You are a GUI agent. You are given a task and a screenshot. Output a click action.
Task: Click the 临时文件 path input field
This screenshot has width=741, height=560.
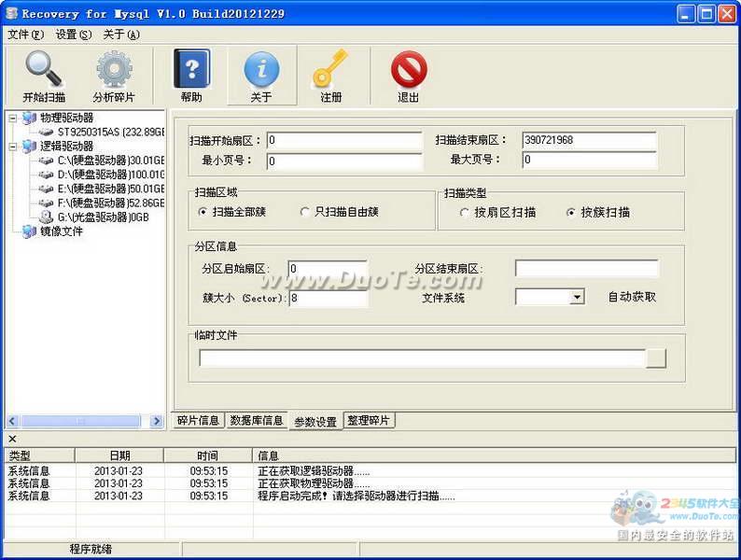tap(423, 358)
